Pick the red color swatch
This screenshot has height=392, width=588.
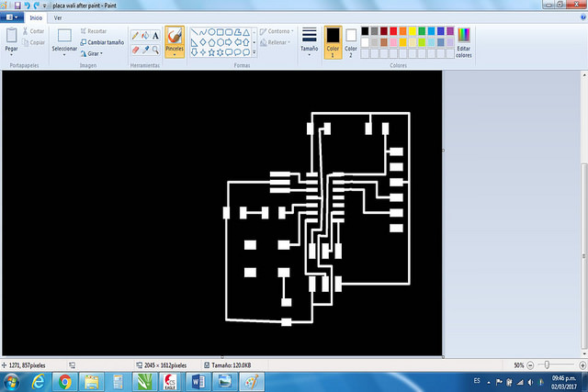pos(393,31)
